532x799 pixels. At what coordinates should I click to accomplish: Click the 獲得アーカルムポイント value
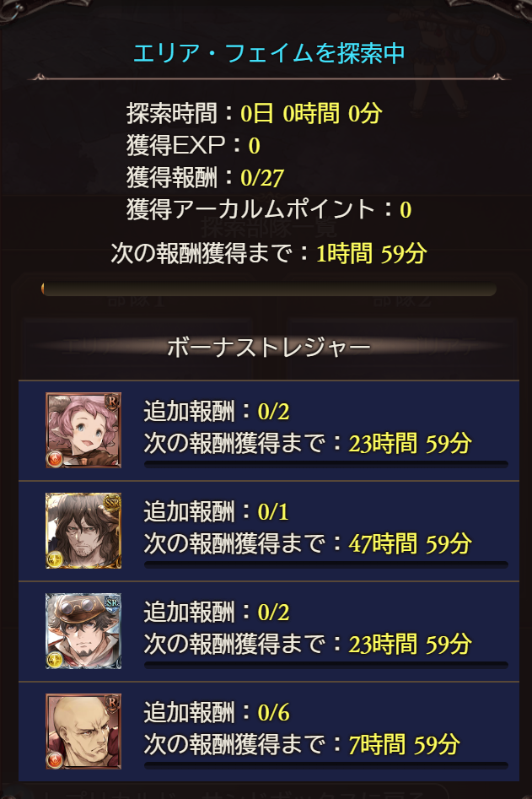(x=406, y=210)
